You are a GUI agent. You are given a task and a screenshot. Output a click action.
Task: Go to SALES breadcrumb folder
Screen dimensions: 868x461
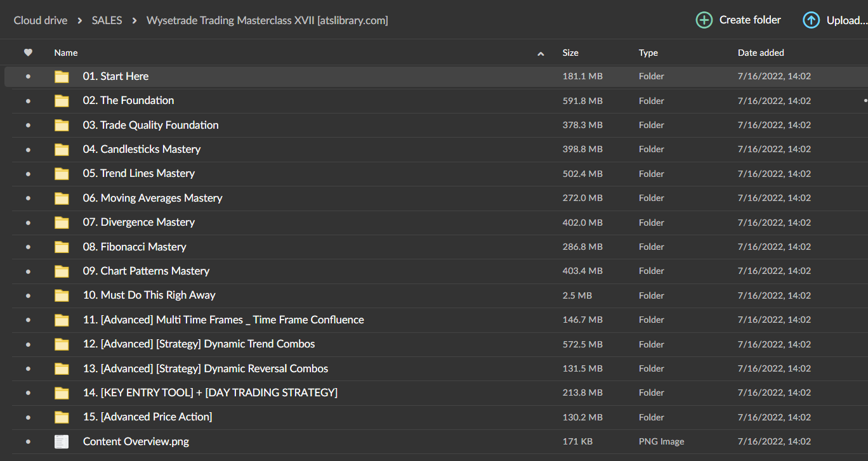point(107,20)
